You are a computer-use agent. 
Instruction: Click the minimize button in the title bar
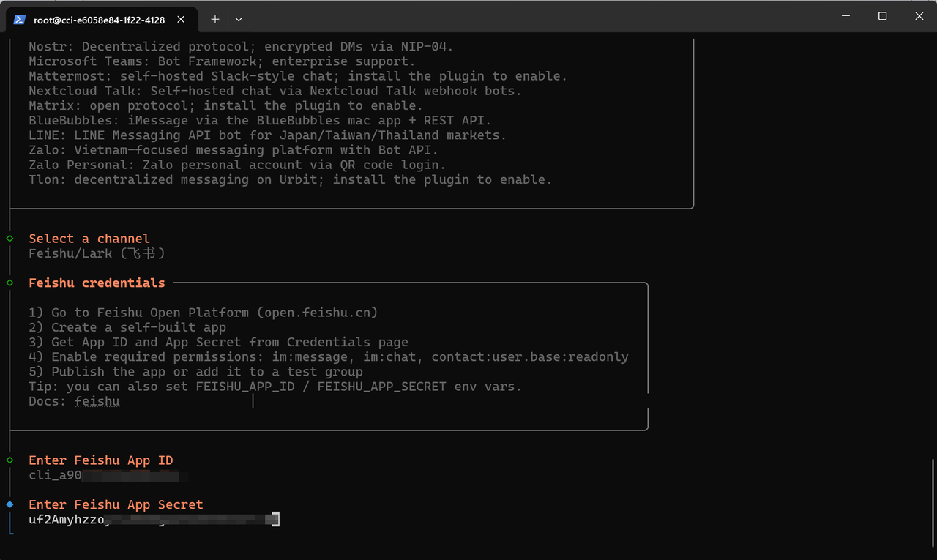tap(845, 15)
